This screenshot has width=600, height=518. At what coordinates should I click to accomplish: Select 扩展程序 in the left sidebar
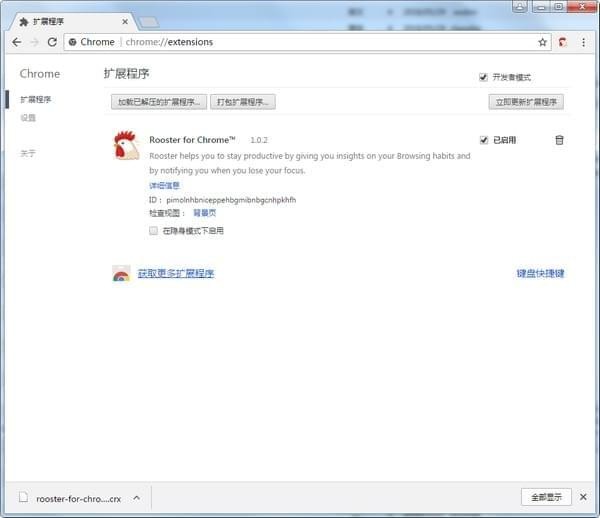[x=36, y=100]
